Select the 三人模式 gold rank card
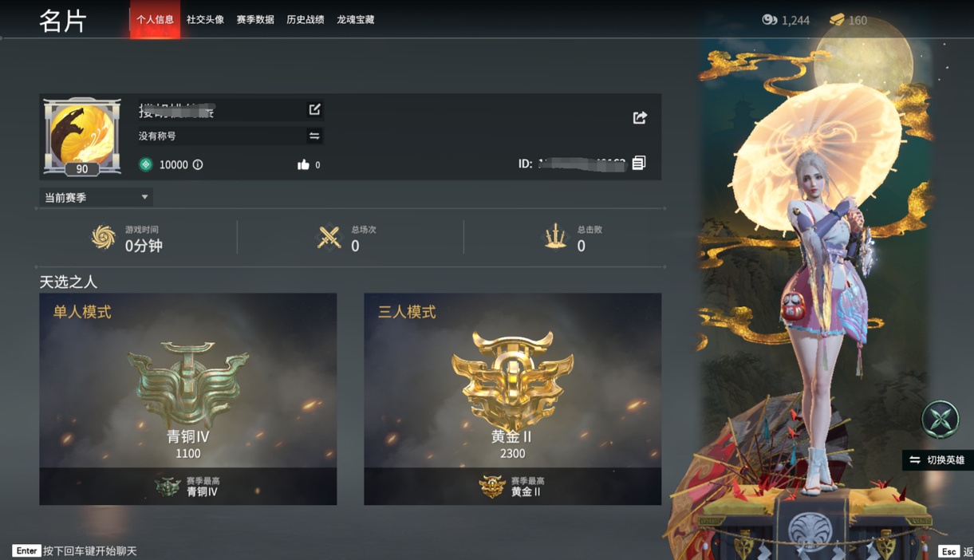The width and height of the screenshot is (974, 560). (x=513, y=399)
